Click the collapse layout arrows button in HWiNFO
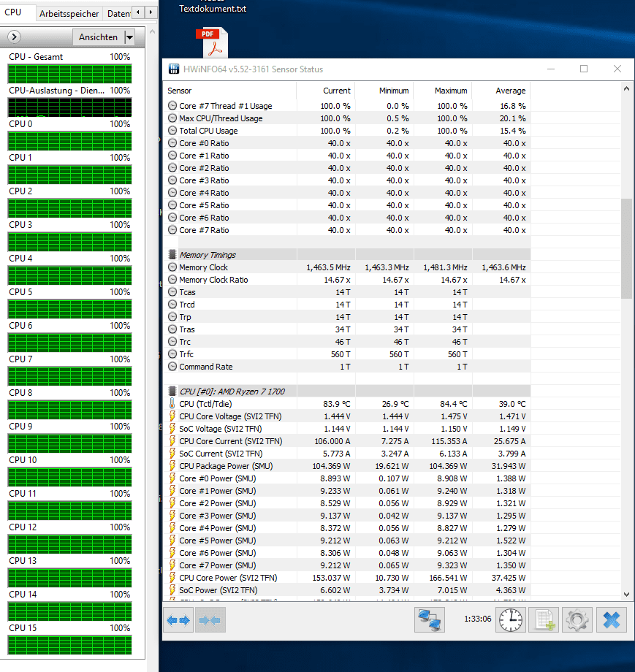 click(210, 619)
